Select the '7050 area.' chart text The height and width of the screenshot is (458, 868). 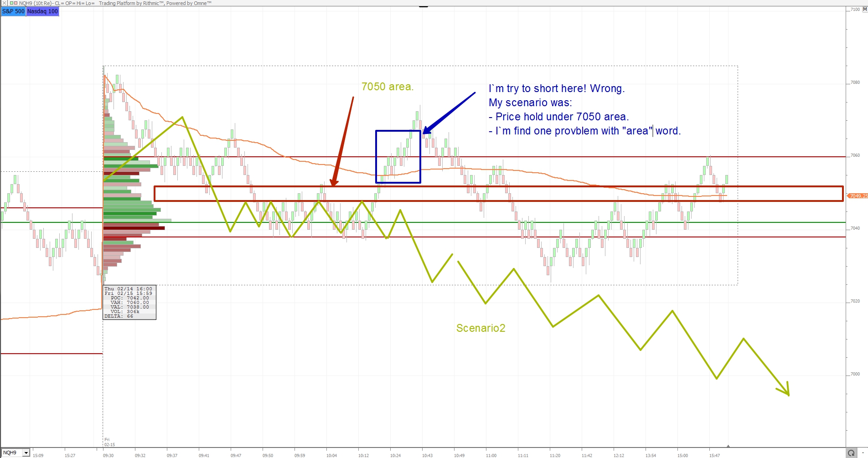(x=387, y=87)
